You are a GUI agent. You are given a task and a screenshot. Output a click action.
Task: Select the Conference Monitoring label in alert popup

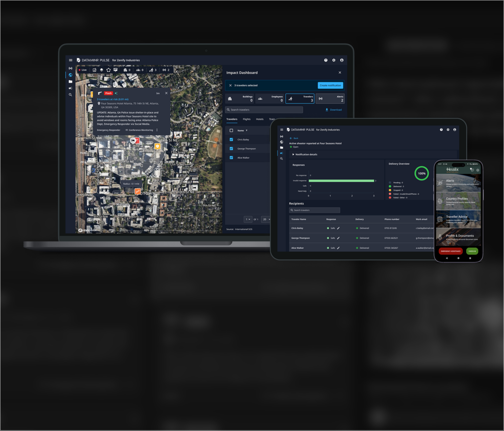pyautogui.click(x=139, y=130)
